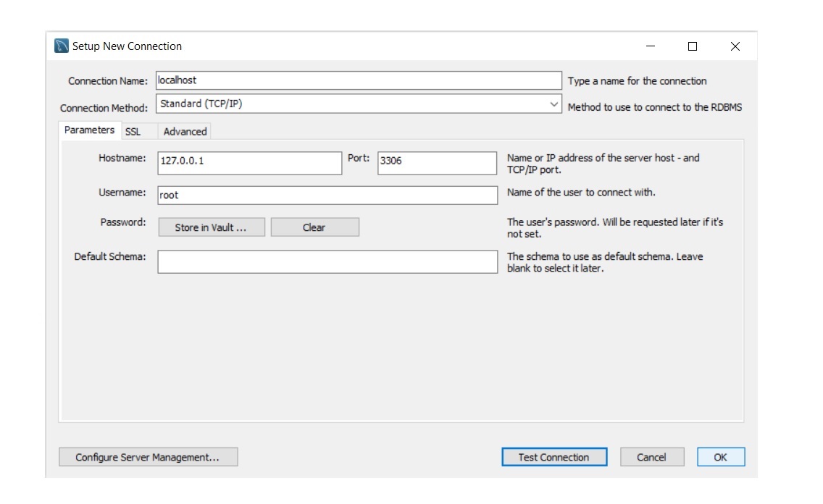Cancel the new connection setup
This screenshot has width=823, height=504.
[x=651, y=458]
